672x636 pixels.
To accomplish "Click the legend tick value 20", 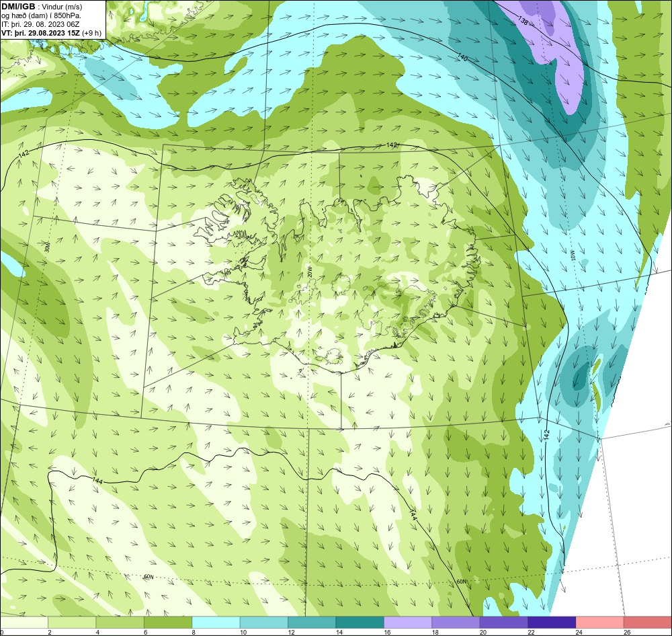I will pyautogui.click(x=483, y=632).
